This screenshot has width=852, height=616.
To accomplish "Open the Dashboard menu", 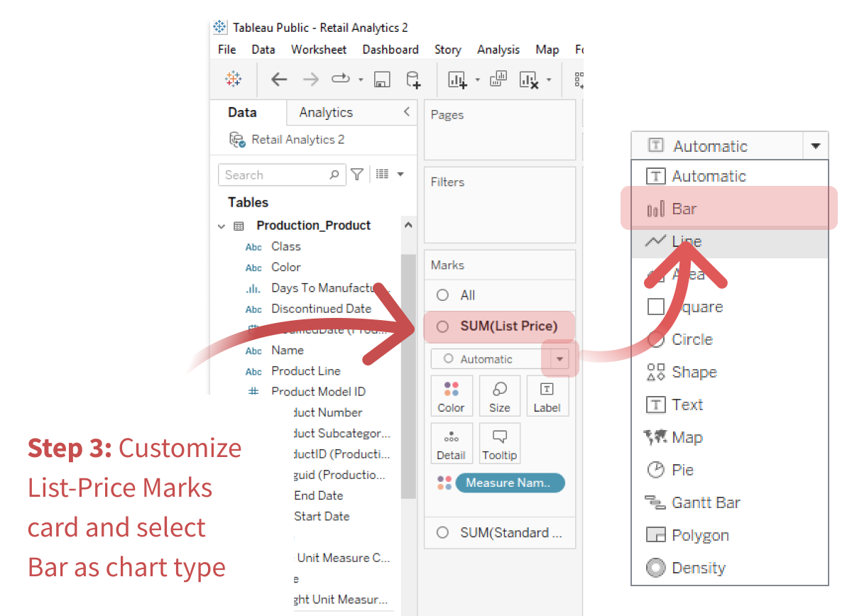I will click(x=390, y=49).
